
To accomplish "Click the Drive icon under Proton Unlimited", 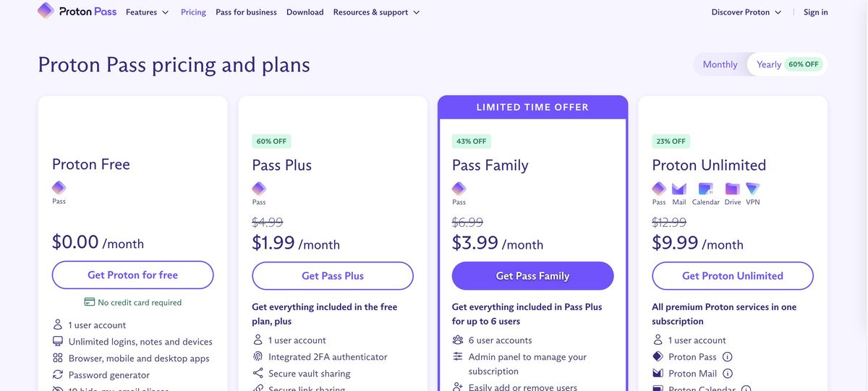I will 733,189.
